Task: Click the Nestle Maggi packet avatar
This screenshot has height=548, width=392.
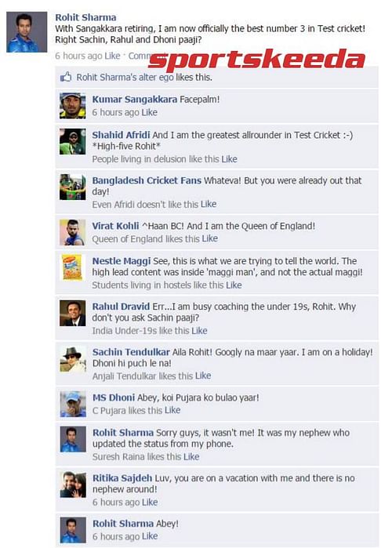Action: point(72,267)
